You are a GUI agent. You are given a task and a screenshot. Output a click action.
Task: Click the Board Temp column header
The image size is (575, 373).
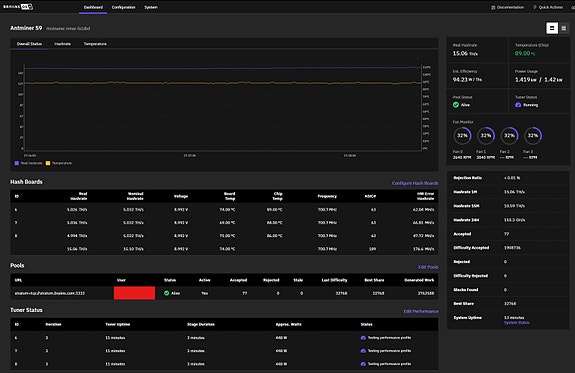pyautogui.click(x=230, y=196)
